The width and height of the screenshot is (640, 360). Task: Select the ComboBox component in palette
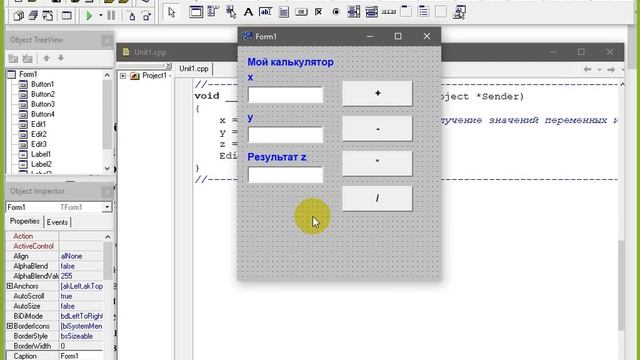click(x=371, y=12)
